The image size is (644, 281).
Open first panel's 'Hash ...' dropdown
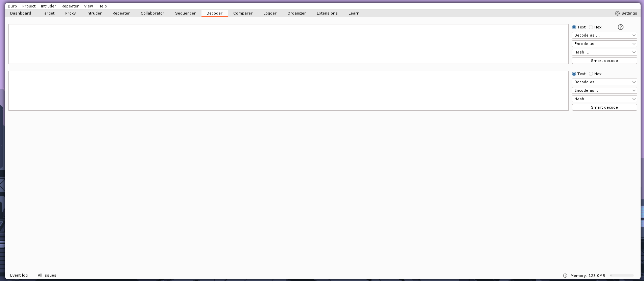604,52
